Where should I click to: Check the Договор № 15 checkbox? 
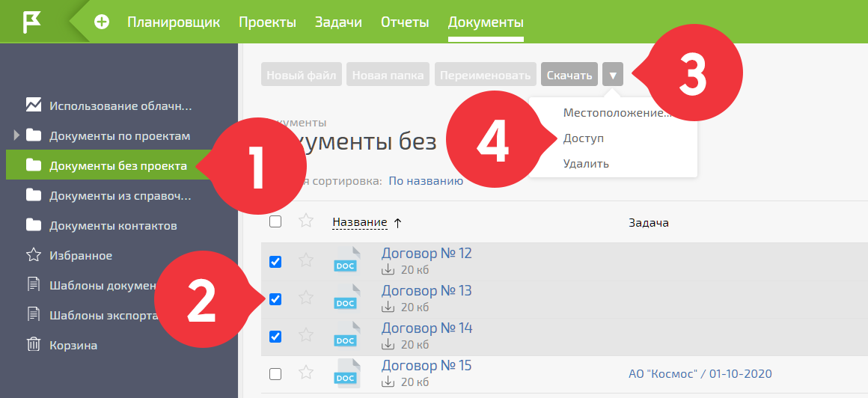[275, 373]
